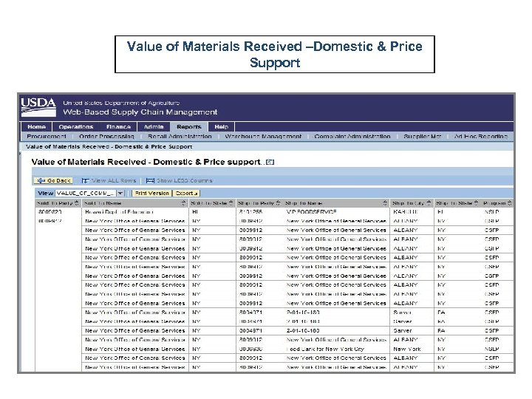Click the Print Version button

click(151, 193)
